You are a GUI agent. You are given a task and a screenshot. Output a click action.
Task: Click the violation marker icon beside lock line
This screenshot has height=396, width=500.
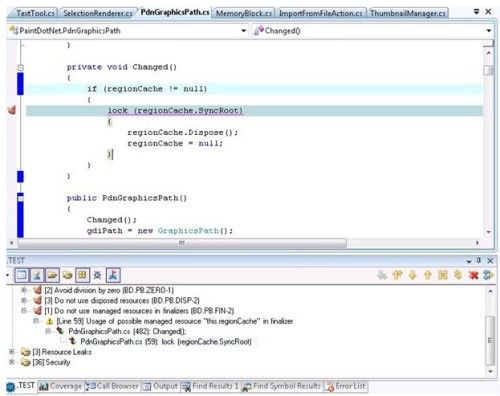point(12,110)
